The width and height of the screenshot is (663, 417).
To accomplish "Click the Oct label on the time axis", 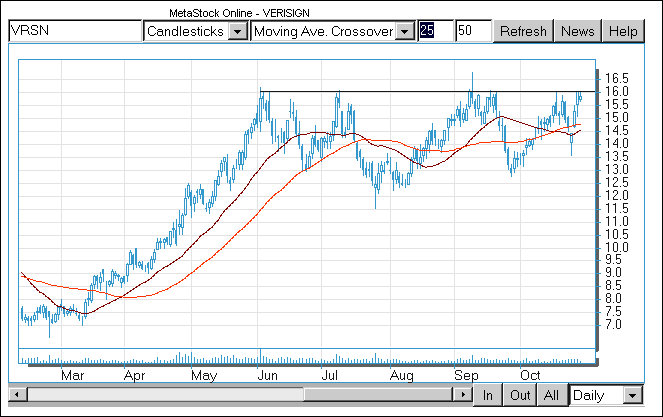I will coord(530,376).
